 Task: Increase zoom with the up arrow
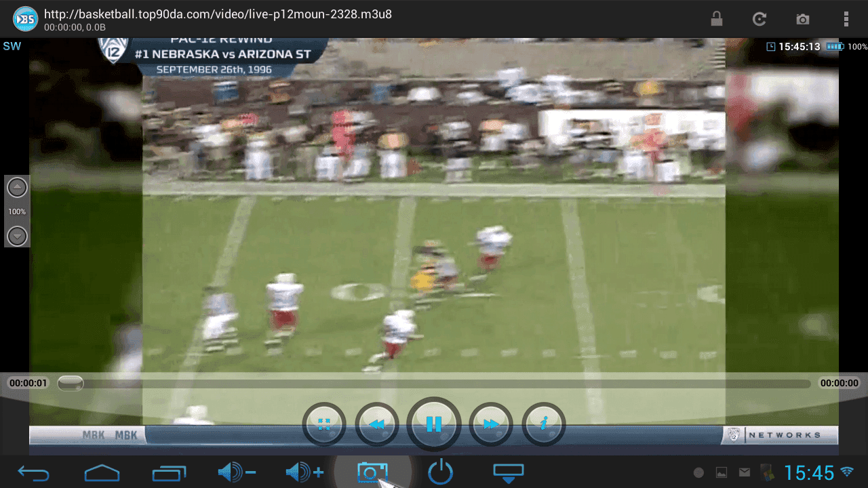[17, 188]
